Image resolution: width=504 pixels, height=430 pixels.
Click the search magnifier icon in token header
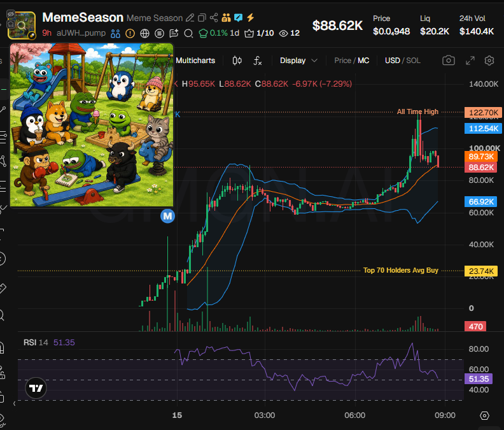(x=188, y=34)
